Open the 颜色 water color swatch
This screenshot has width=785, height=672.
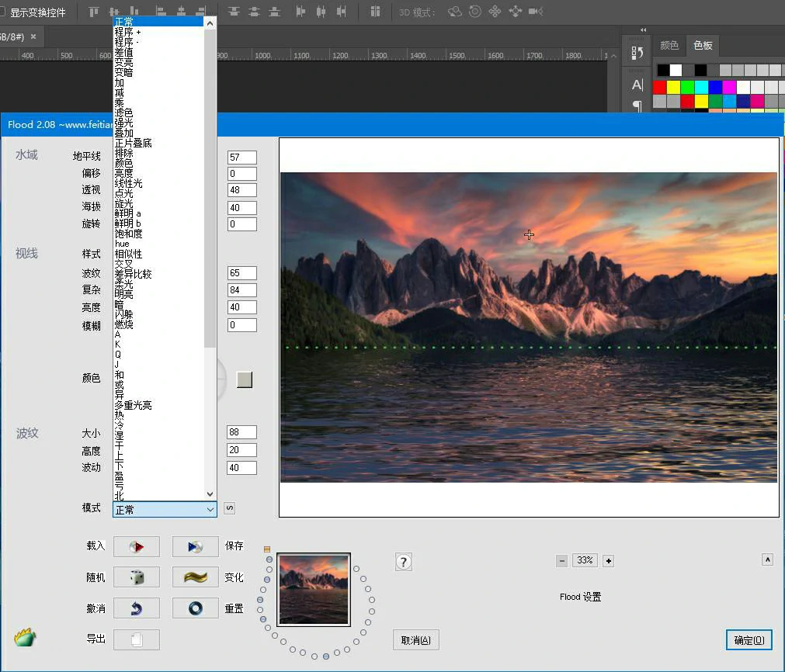pyautogui.click(x=245, y=379)
